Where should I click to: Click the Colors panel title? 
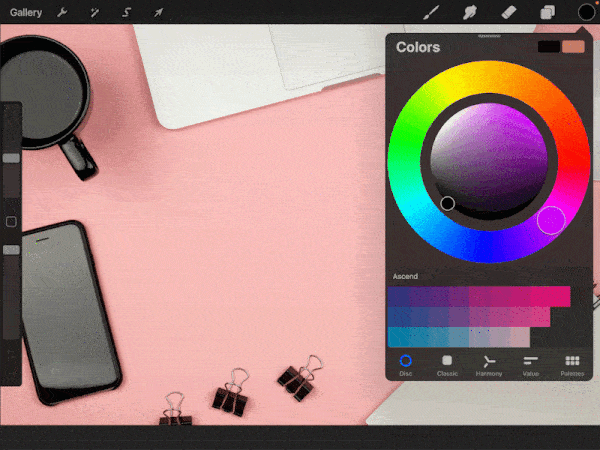point(418,47)
